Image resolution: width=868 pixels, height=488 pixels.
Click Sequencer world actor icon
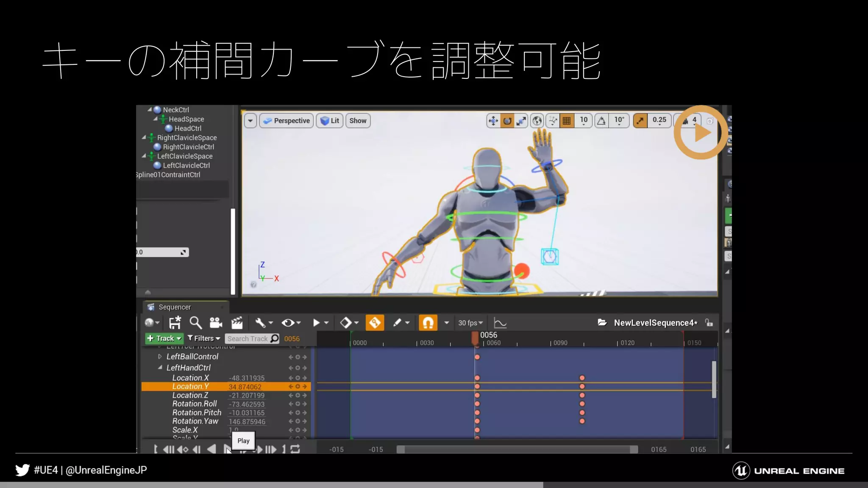coord(152,323)
